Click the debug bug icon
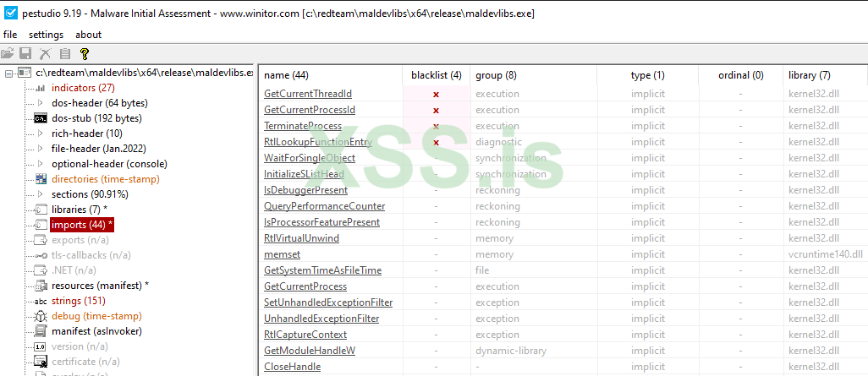Image resolution: width=868 pixels, height=376 pixels. tap(41, 316)
